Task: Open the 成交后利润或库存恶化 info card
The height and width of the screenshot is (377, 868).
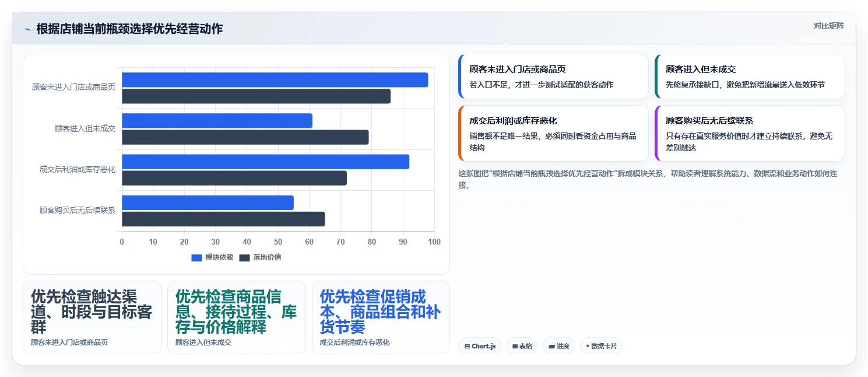Action: click(553, 133)
